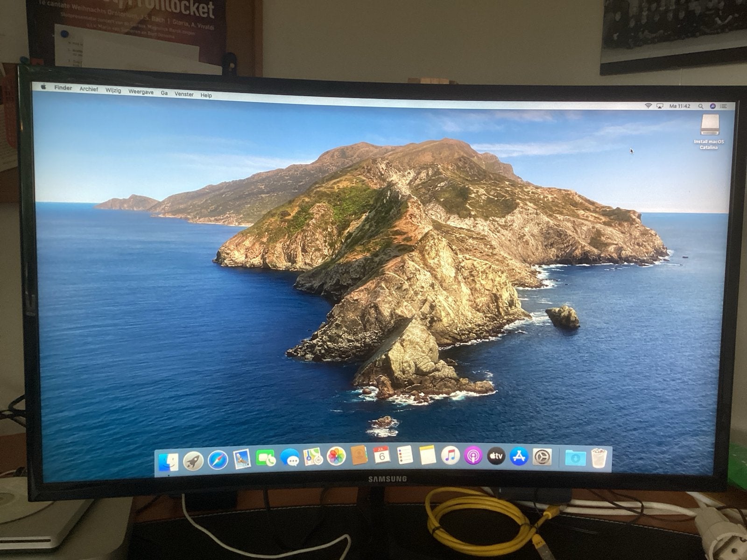Image resolution: width=747 pixels, height=560 pixels.
Task: Open Mail stamp icon in Dock
Action: [242, 459]
